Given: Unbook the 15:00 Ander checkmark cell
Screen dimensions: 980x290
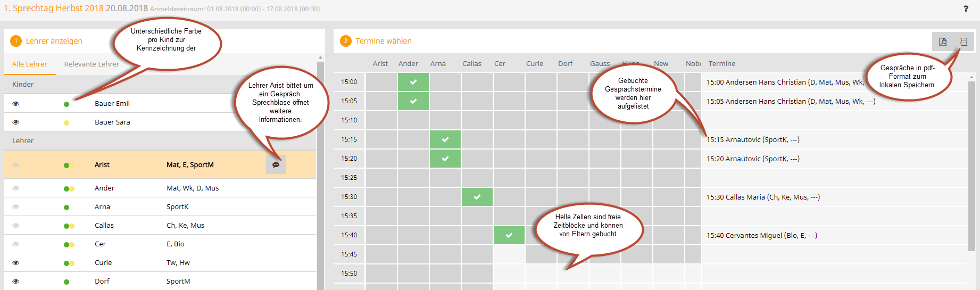Looking at the screenshot, I should click(413, 82).
